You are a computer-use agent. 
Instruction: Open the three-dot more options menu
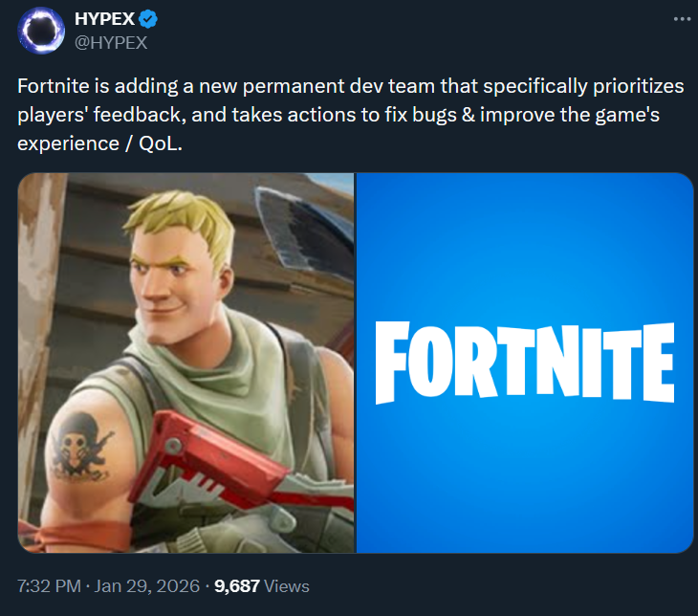[x=682, y=19]
